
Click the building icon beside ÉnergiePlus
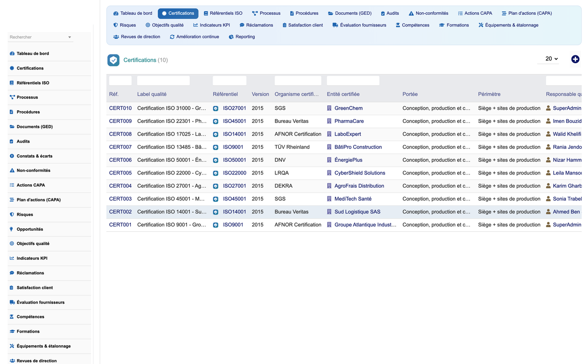(329, 160)
